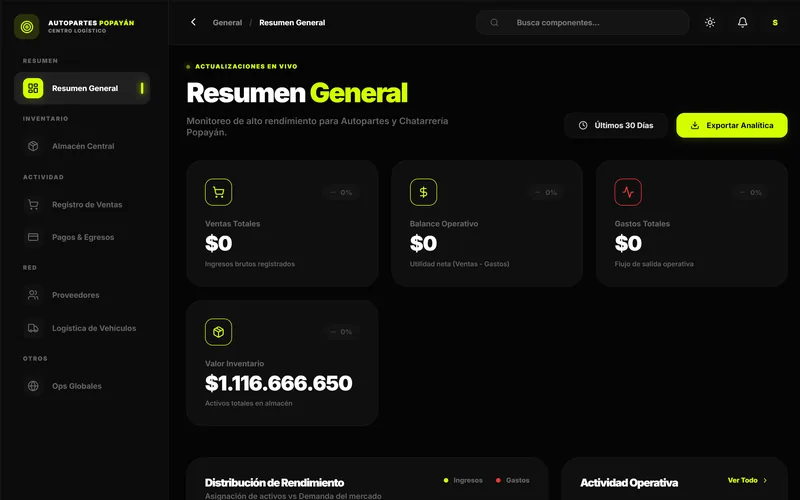Open Últimos 30 Días period selector

click(616, 125)
